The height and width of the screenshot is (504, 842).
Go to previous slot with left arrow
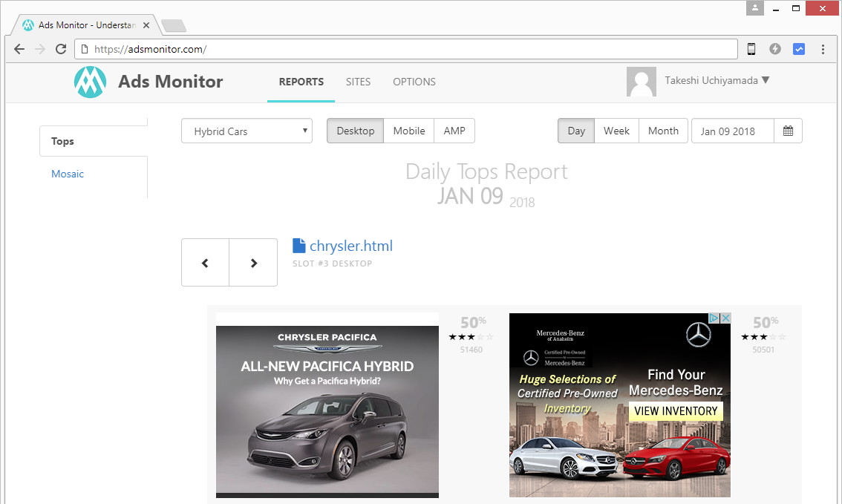tap(205, 263)
